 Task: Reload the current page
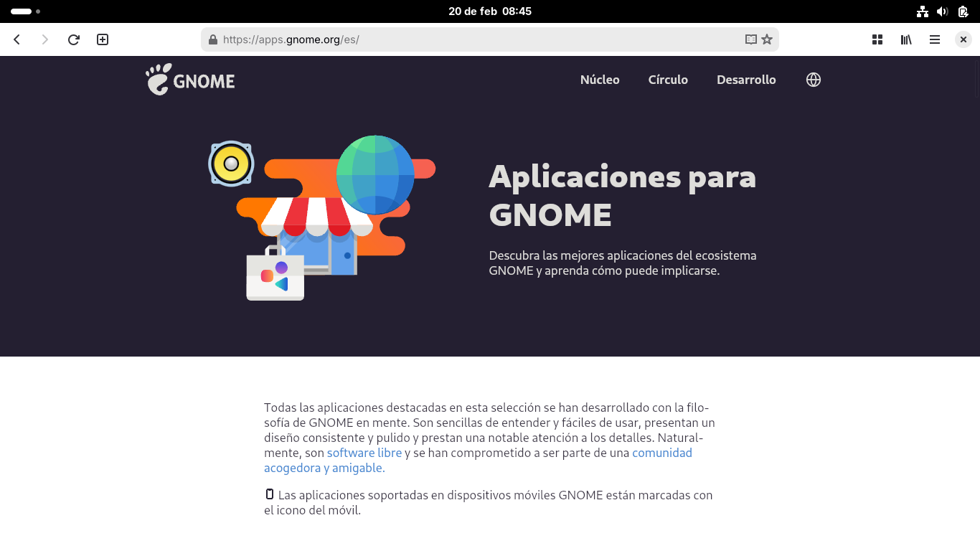point(74,39)
